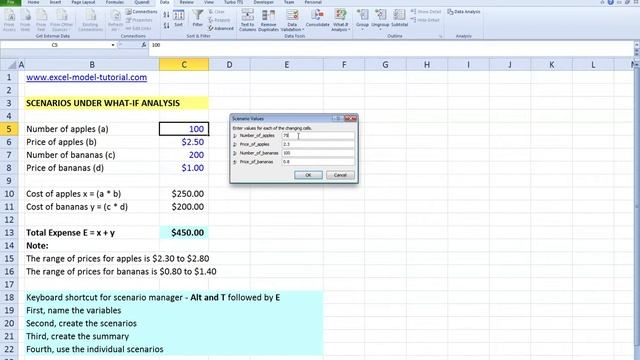Open the Connections command in ribbon
640x360 pixels.
141,12
